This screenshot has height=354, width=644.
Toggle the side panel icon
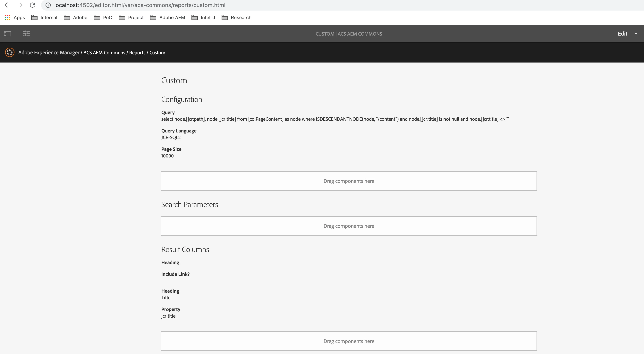point(7,33)
